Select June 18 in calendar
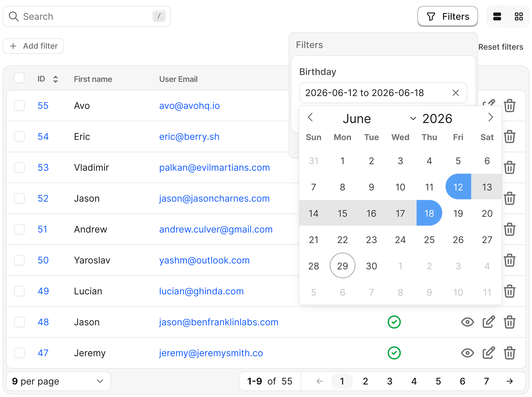 (429, 213)
